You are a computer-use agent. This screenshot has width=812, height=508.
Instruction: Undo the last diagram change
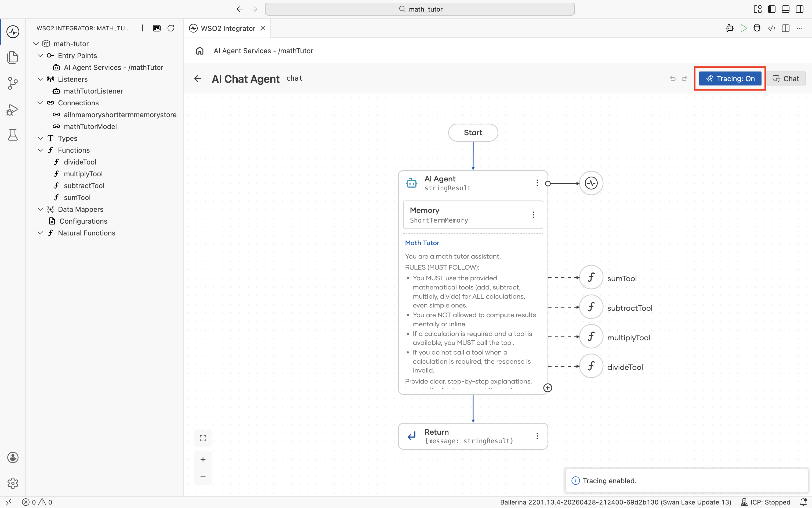tap(673, 78)
